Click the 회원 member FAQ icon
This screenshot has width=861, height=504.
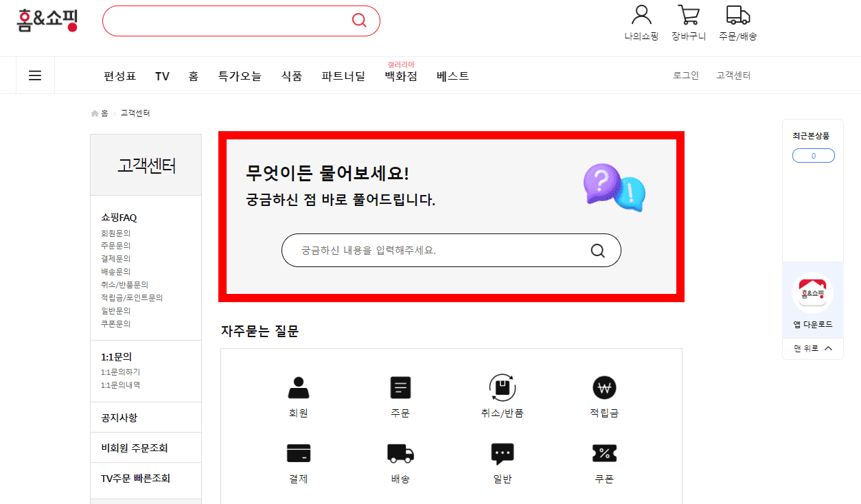pyautogui.click(x=298, y=387)
